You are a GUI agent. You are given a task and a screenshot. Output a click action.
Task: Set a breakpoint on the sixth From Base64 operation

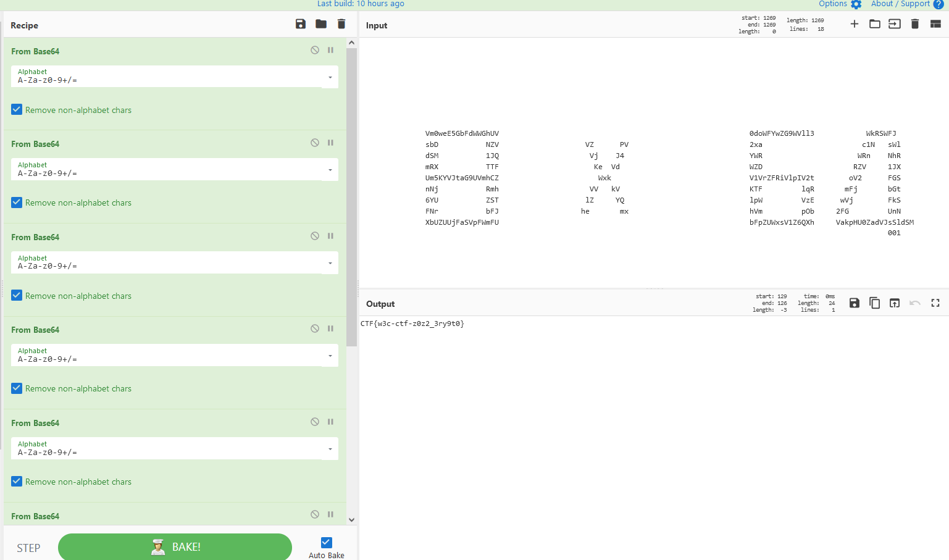[x=330, y=514]
